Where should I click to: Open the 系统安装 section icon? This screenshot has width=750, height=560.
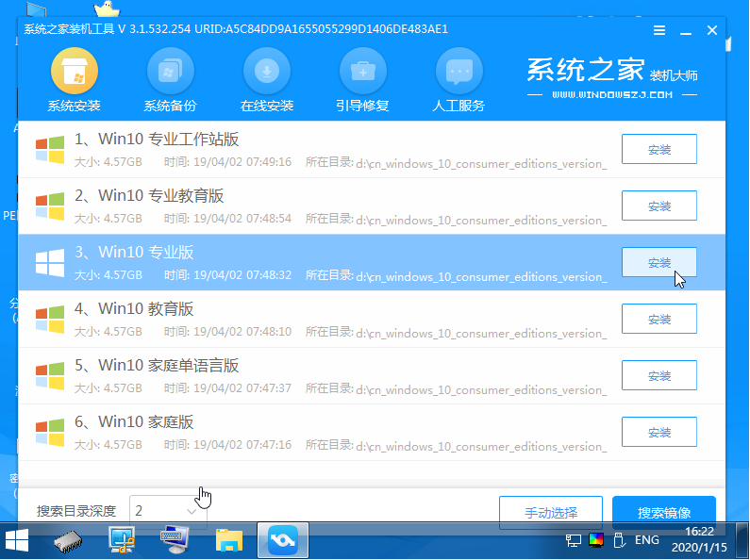(x=75, y=71)
